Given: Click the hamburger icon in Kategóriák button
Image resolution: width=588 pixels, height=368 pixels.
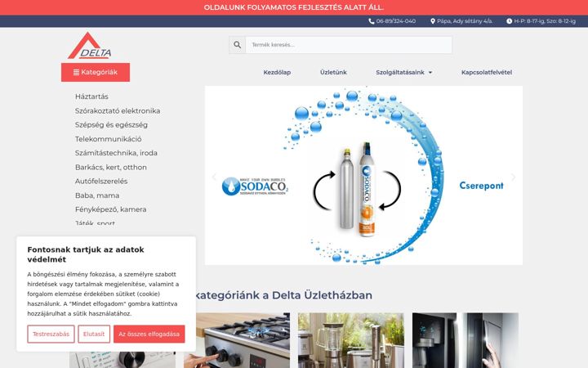Looking at the screenshot, I should click(76, 72).
